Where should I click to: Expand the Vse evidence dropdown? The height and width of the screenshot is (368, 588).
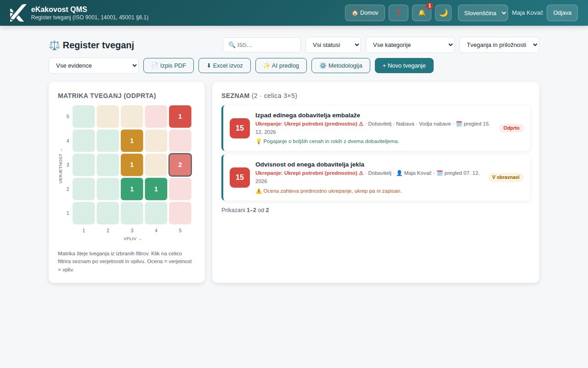94,65
